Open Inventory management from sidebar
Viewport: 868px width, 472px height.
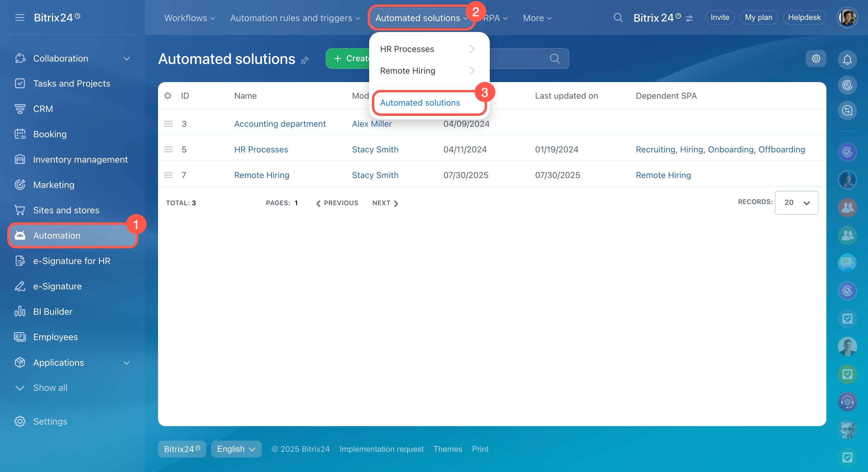click(x=80, y=159)
